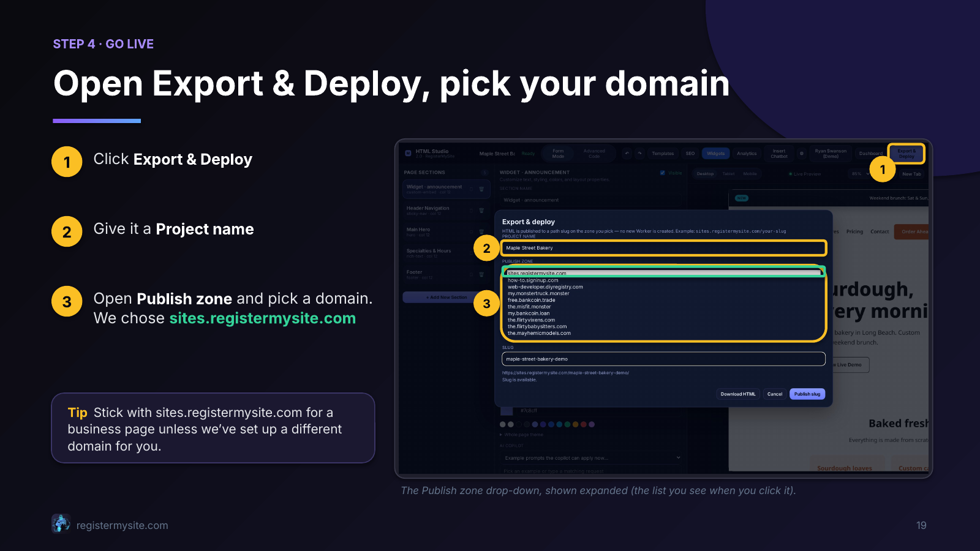Click the large color swatch beside #7c8cff
The height and width of the screenshot is (551, 980).
click(507, 411)
